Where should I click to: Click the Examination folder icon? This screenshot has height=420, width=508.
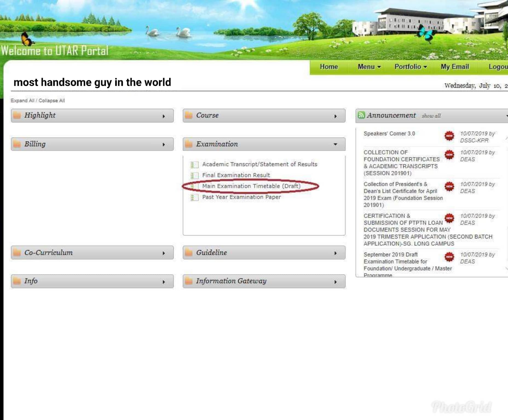189,144
